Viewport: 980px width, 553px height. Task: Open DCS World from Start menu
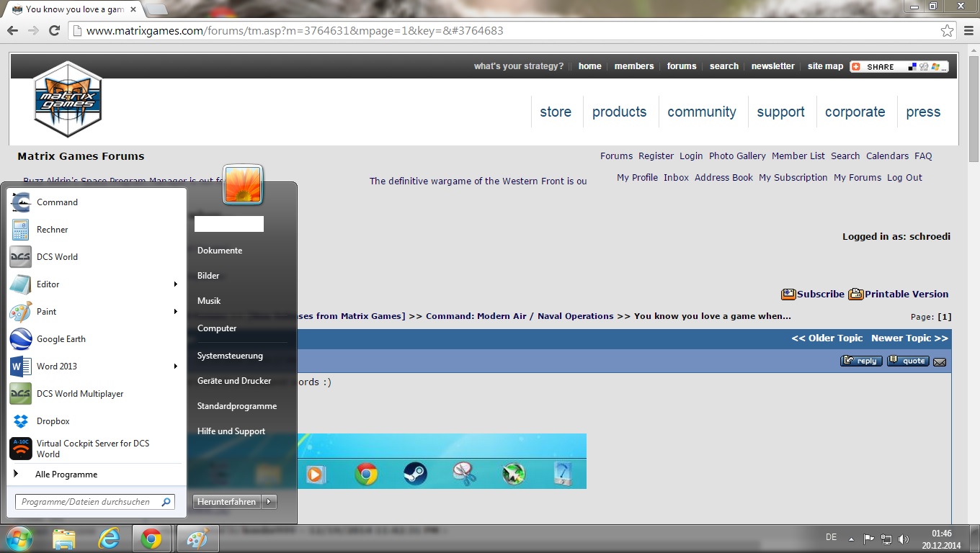[x=97, y=257]
